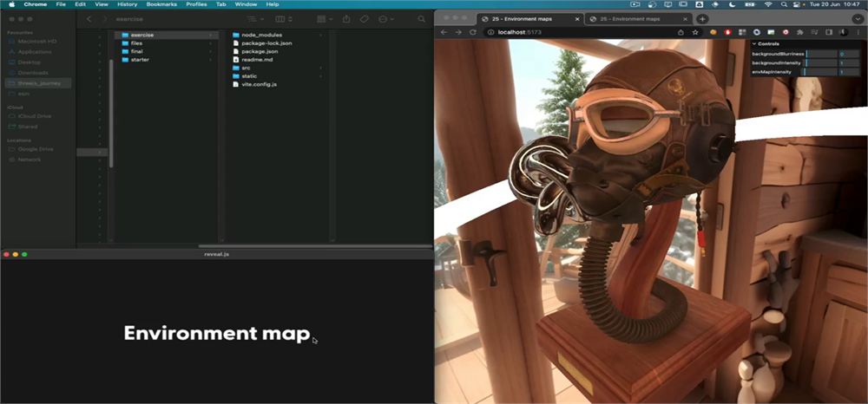
Task: Open Finder list view options dropdown
Action: click(255, 19)
